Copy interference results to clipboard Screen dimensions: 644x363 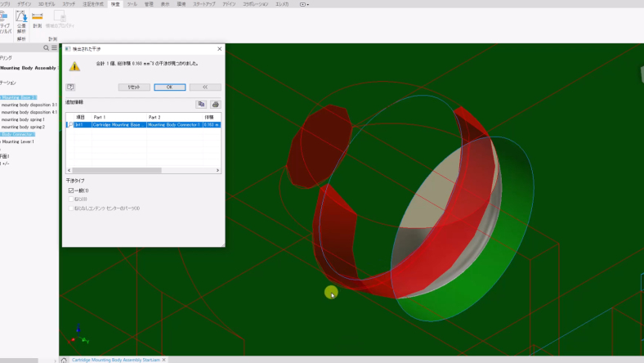(x=201, y=104)
